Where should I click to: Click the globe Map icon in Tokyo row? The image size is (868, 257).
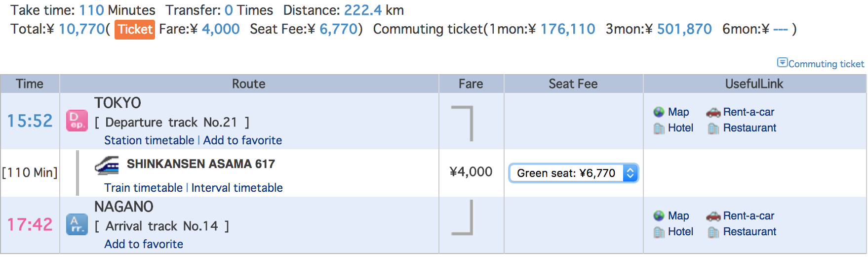659,112
